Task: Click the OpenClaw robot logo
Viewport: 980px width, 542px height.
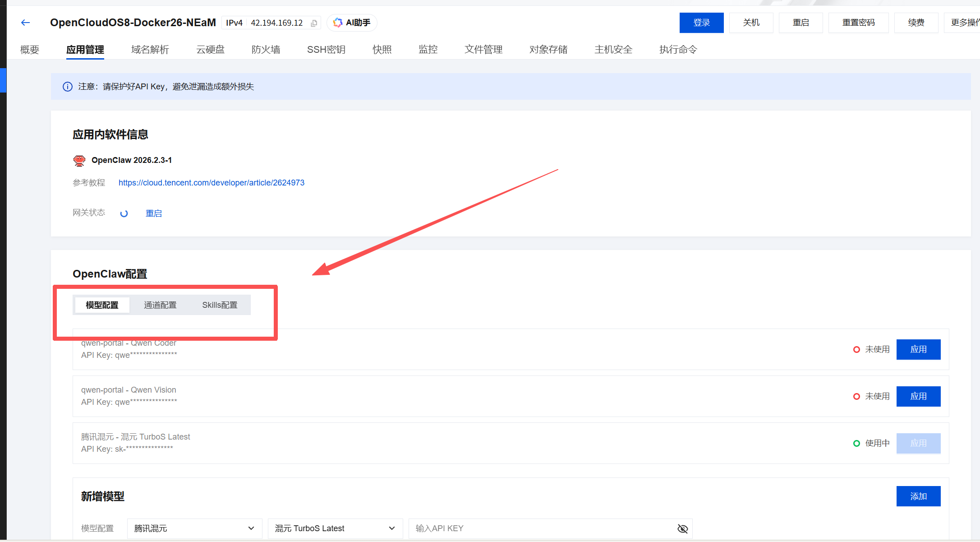Action: [x=79, y=160]
